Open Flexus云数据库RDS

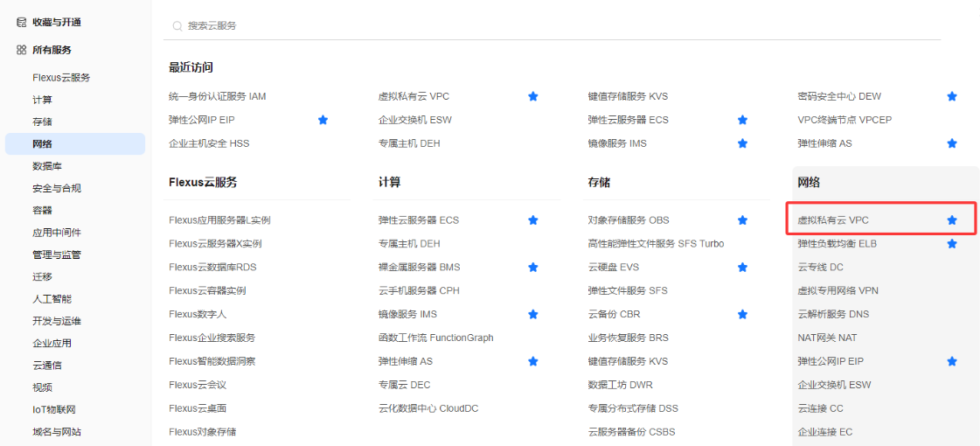pyautogui.click(x=212, y=267)
